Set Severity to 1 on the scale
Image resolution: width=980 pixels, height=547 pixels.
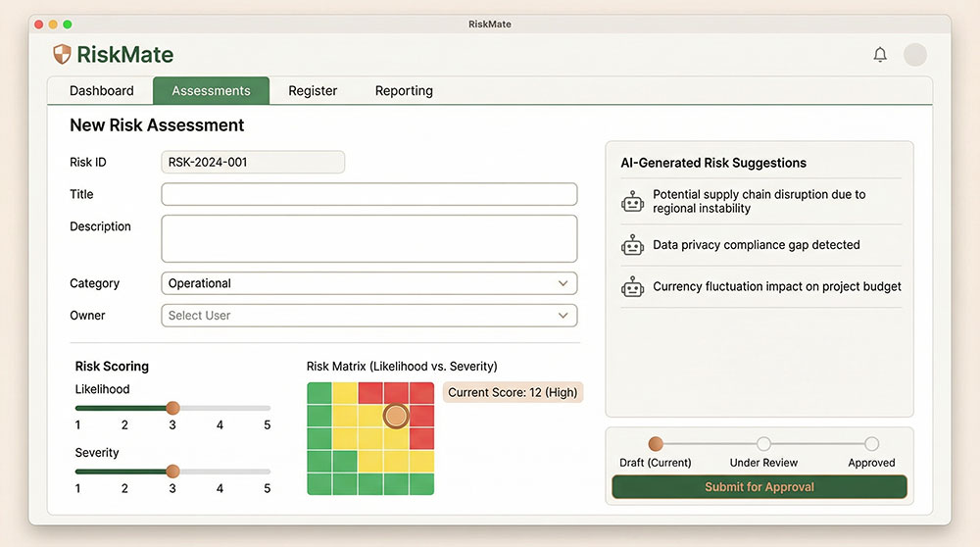(77, 488)
